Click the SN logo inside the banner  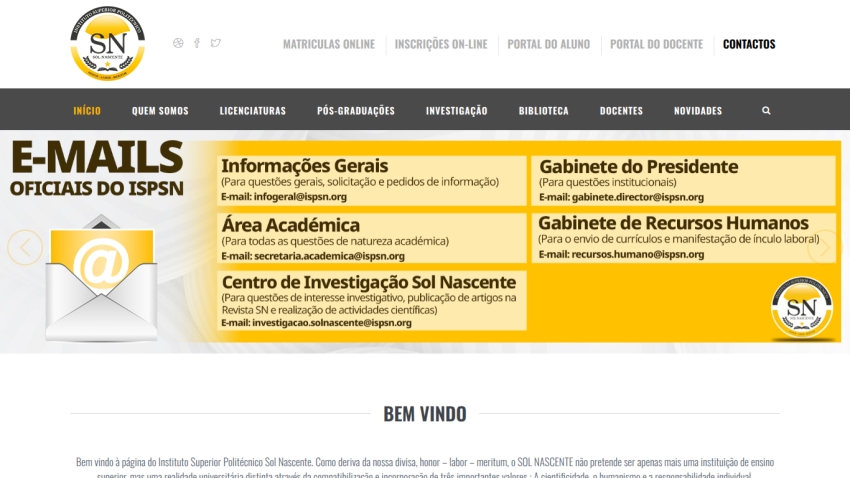coord(802,308)
